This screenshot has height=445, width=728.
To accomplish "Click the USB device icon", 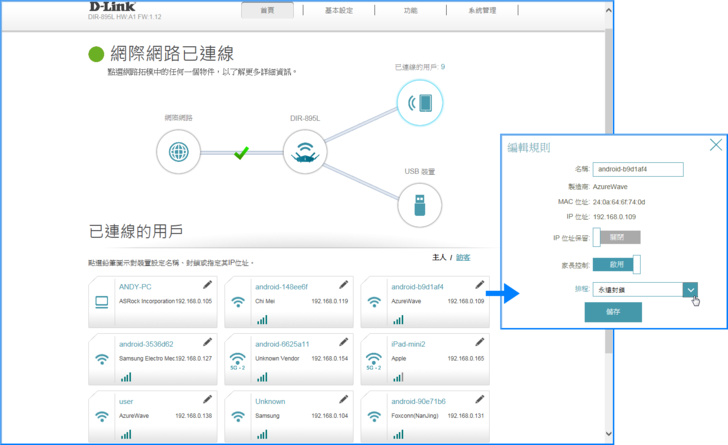I will pos(419,204).
